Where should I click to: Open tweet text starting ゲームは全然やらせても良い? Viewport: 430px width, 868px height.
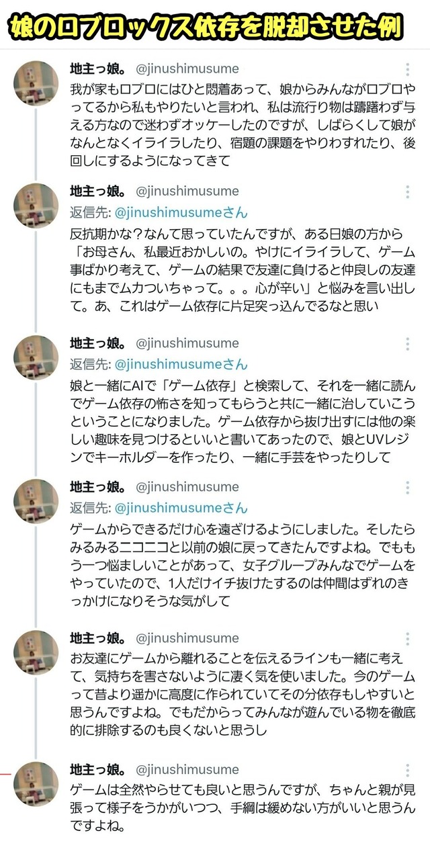coord(242,805)
